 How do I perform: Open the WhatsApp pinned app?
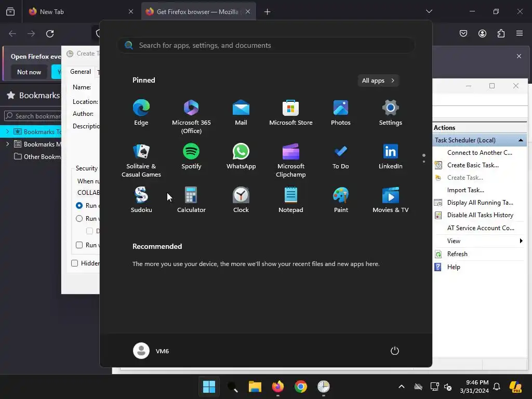[241, 156]
